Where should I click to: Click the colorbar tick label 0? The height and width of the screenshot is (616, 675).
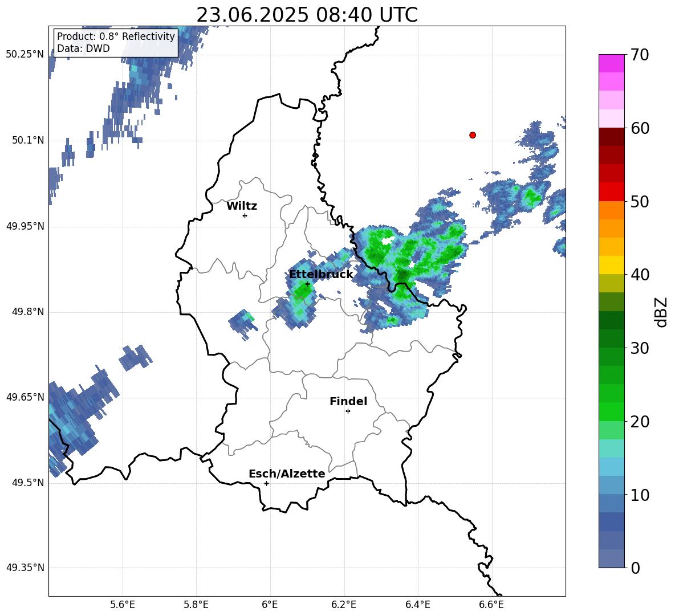point(635,568)
